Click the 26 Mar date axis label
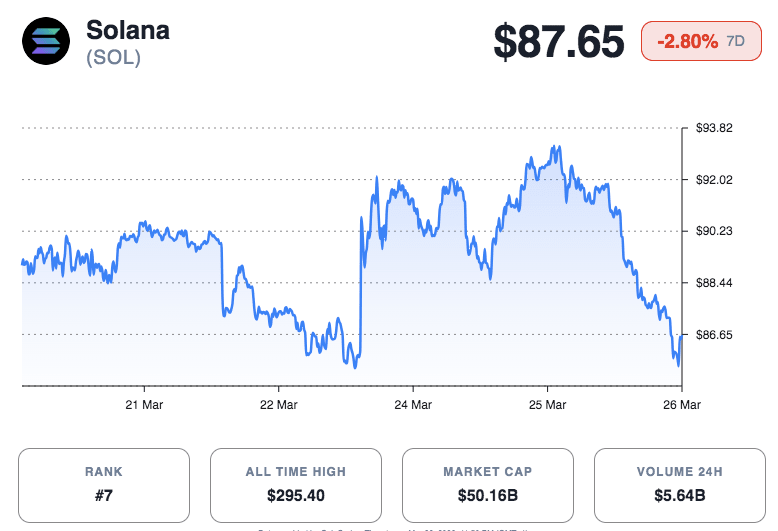This screenshot has height=531, width=778. 681,405
